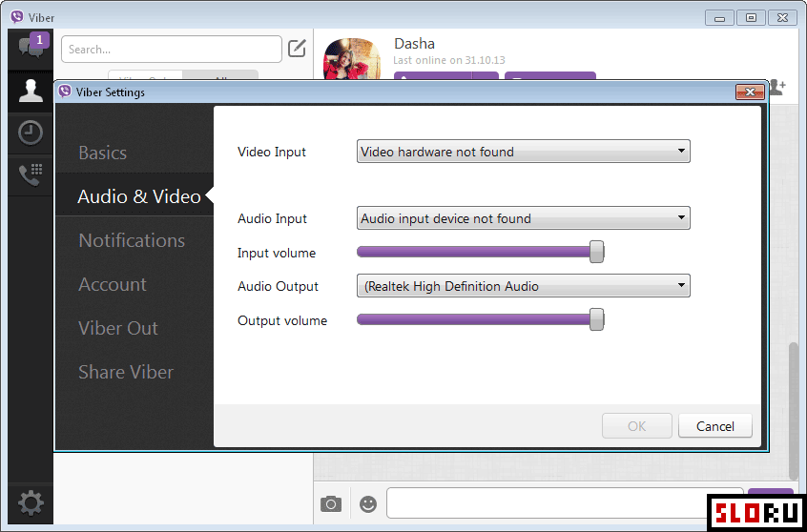Close the Viber Settings dialog

click(750, 92)
